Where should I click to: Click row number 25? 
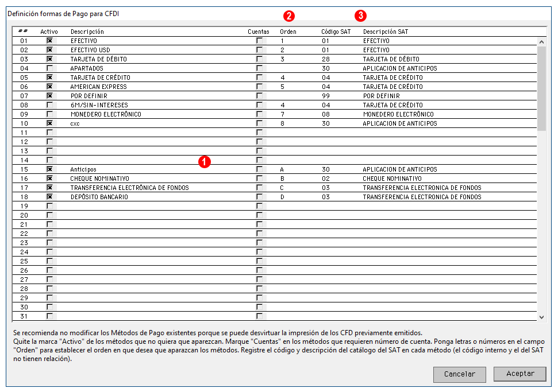coord(24,261)
